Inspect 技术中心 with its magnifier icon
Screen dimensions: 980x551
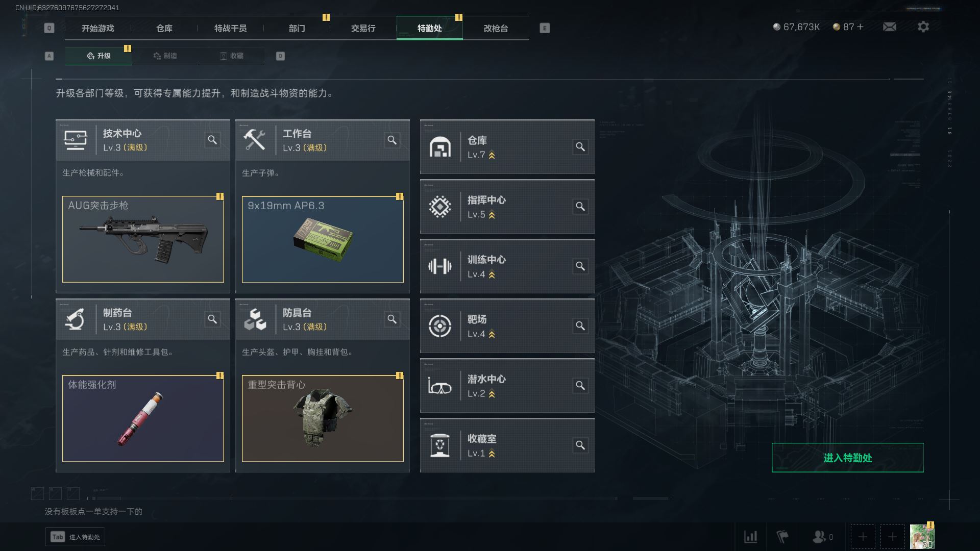pos(212,140)
